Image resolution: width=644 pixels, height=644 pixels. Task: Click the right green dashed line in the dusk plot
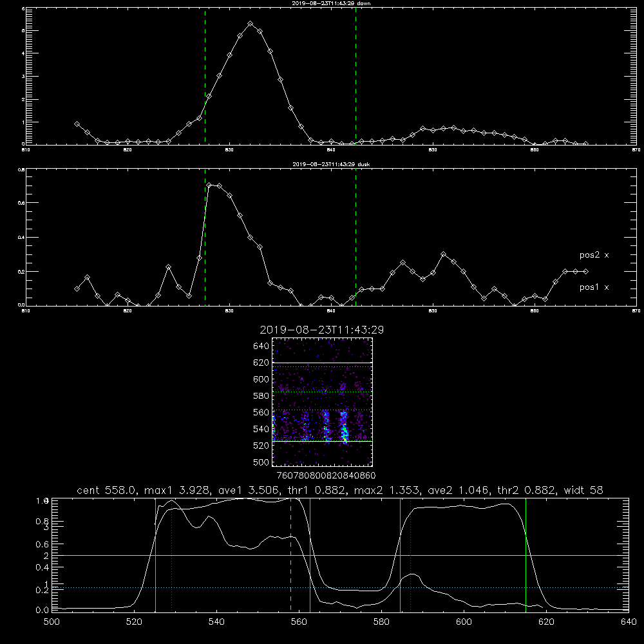(x=355, y=237)
